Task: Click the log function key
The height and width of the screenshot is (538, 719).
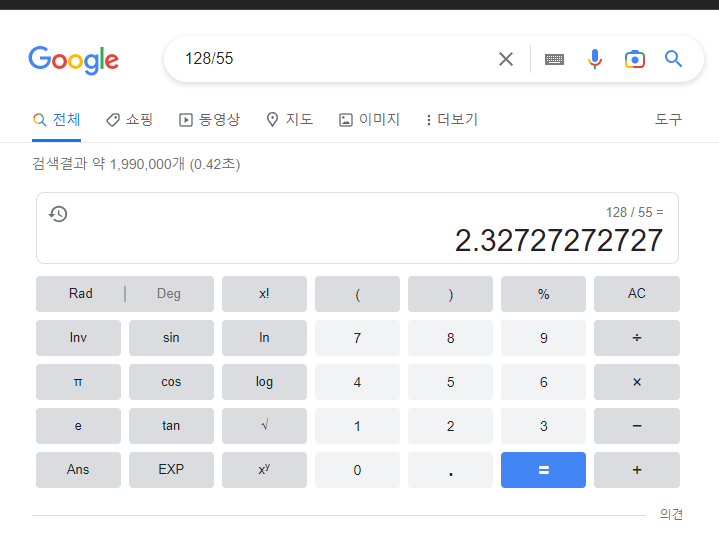Action: [x=264, y=382]
